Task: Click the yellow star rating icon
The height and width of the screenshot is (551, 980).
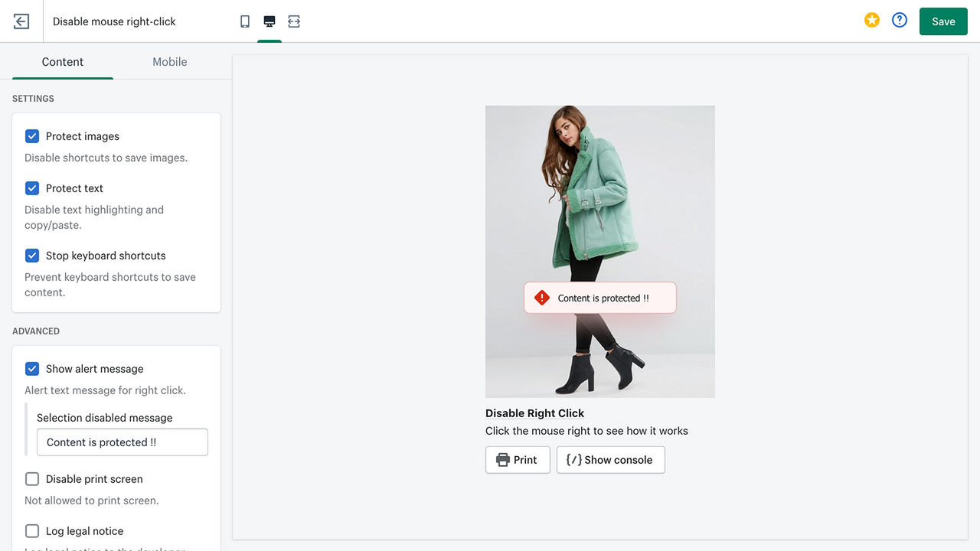Action: click(872, 21)
